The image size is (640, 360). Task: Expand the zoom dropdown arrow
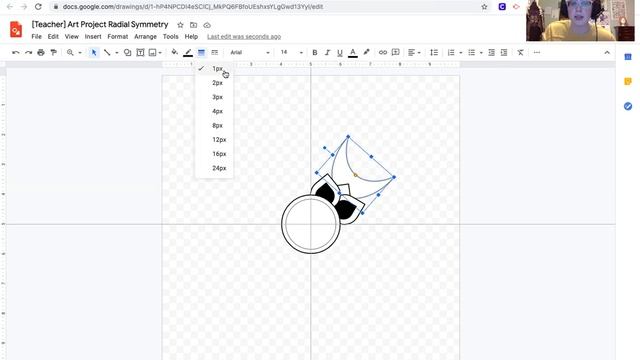pyautogui.click(x=80, y=53)
